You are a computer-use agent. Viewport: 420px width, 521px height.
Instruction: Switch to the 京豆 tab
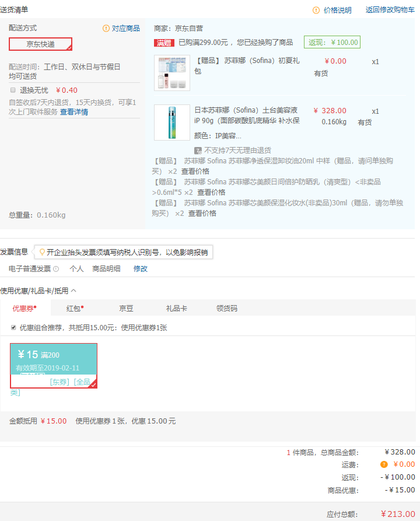126,309
